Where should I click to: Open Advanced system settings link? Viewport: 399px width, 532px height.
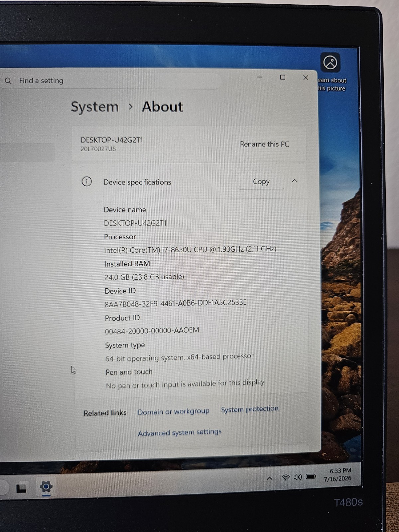180,432
